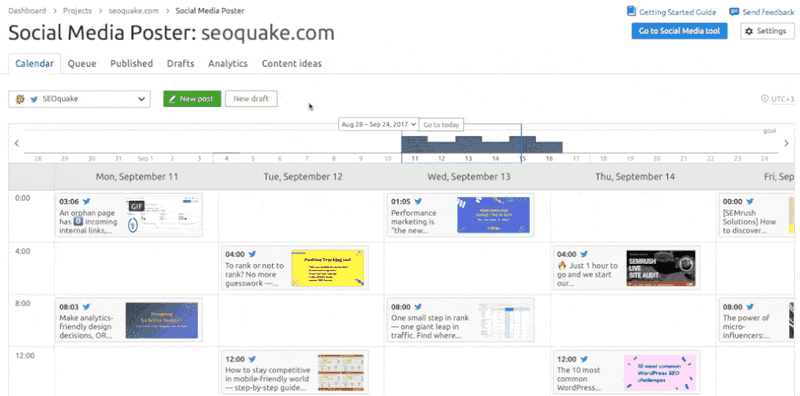800x396 pixels.
Task: Open the Analytics tab
Action: (x=228, y=64)
